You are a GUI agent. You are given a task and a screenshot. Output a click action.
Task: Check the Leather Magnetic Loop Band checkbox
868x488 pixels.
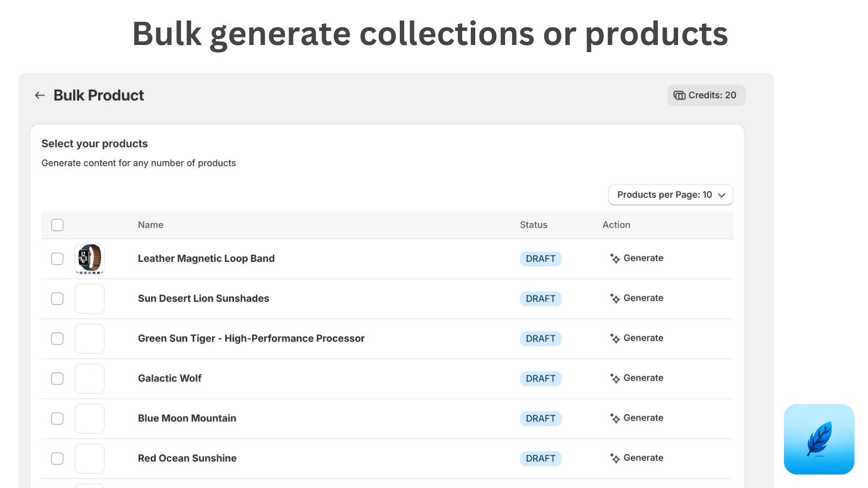57,259
